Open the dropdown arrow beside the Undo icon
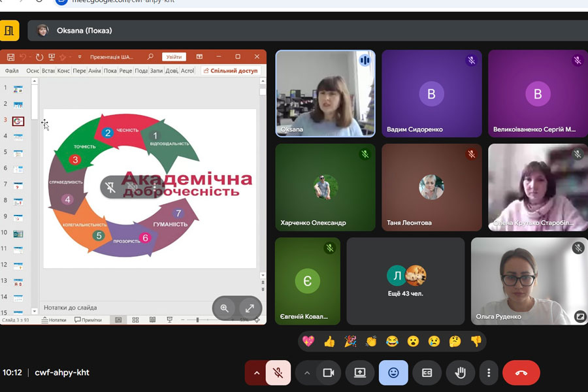588x392 pixels. 29,57
